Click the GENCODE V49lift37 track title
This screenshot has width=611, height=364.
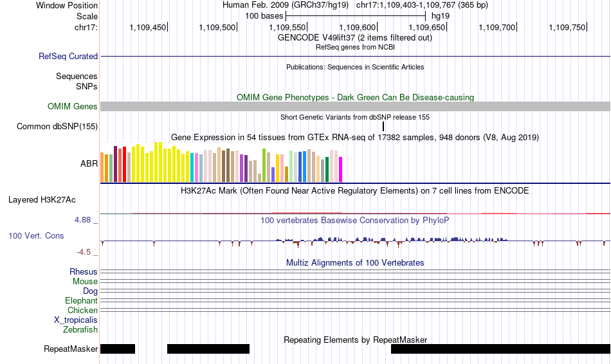(355, 38)
